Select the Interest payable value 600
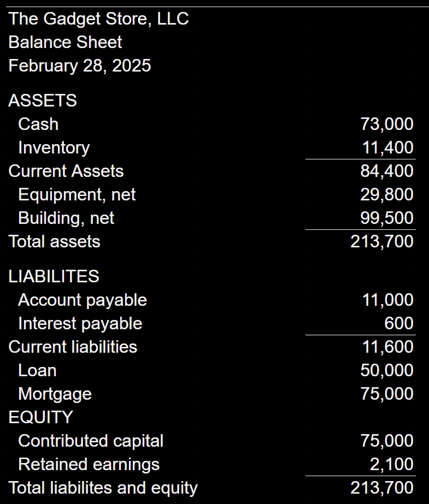This screenshot has height=504, width=429. coord(399,323)
